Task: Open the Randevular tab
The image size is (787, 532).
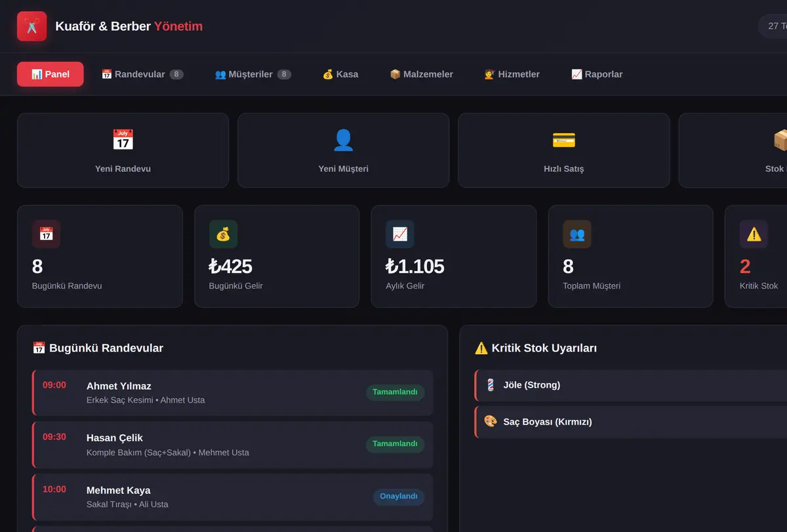Action: click(142, 74)
